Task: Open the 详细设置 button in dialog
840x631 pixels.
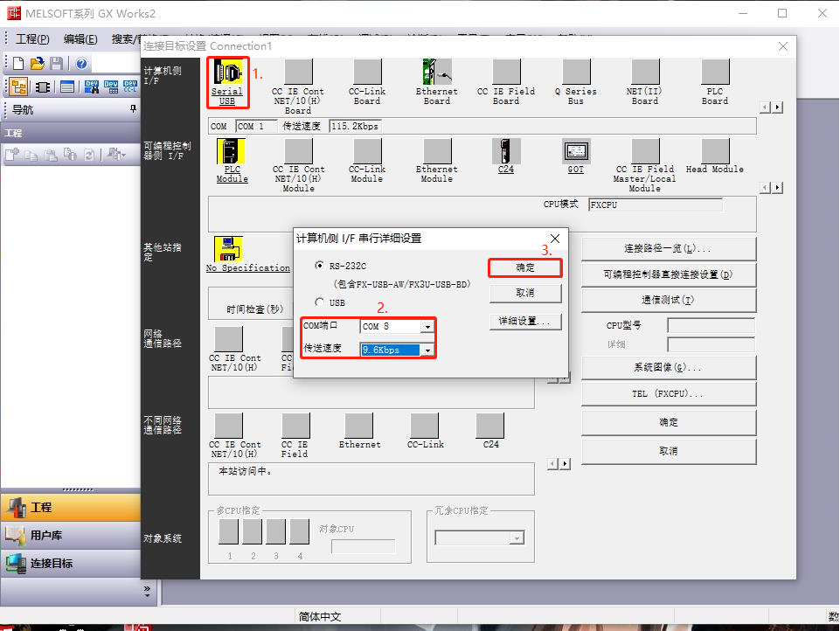Action: point(524,322)
